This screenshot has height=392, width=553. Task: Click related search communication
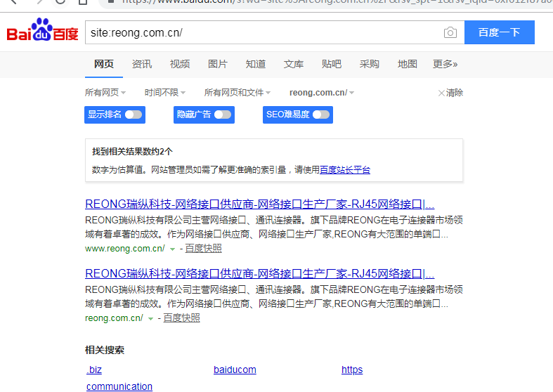119,386
